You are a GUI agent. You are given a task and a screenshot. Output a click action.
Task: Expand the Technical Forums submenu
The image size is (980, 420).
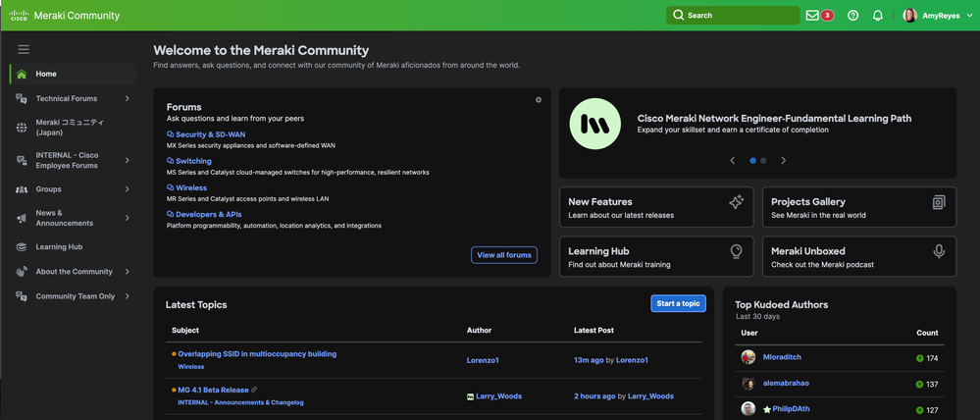pyautogui.click(x=128, y=99)
